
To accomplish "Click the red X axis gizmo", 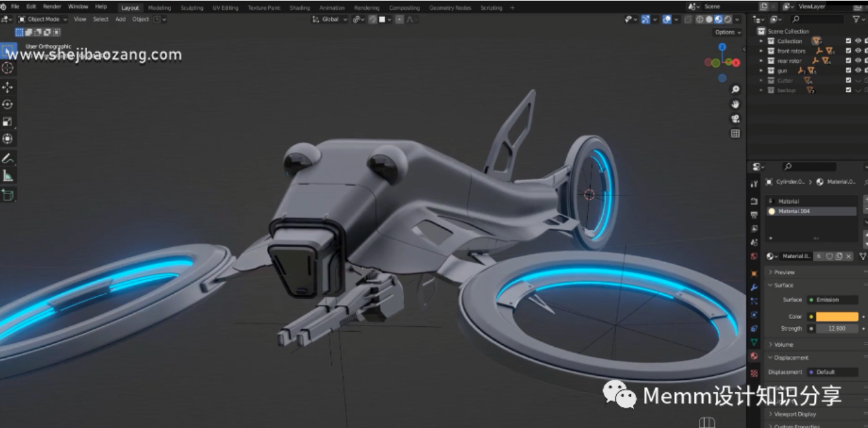I will pos(736,63).
